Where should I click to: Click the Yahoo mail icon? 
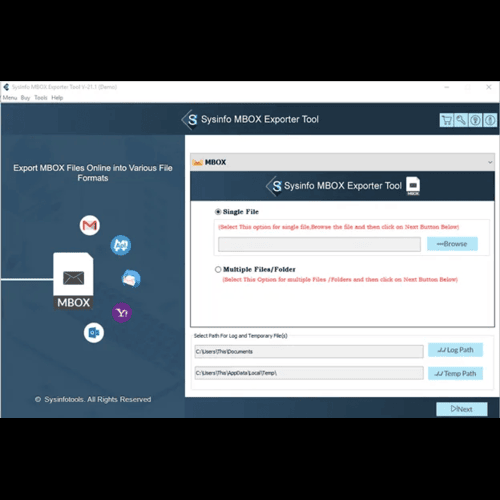click(x=122, y=312)
